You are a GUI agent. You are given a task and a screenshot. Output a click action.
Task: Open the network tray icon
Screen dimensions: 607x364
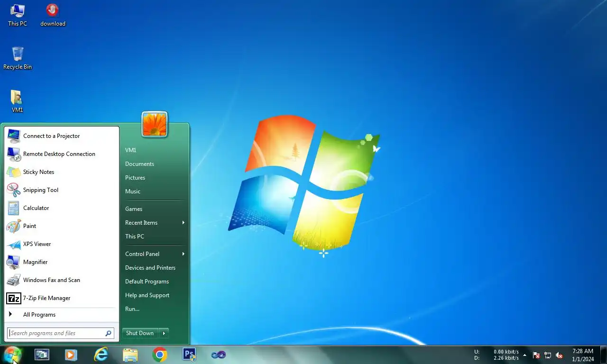(548, 355)
